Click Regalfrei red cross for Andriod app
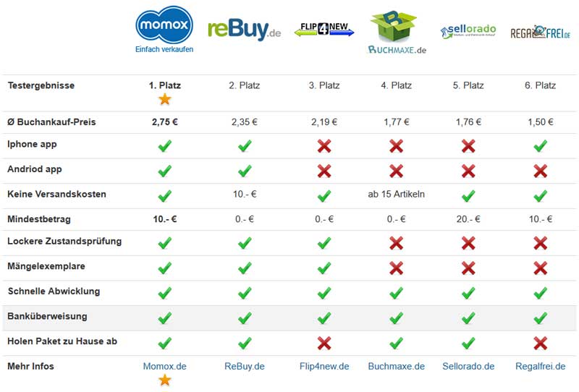 click(x=540, y=171)
